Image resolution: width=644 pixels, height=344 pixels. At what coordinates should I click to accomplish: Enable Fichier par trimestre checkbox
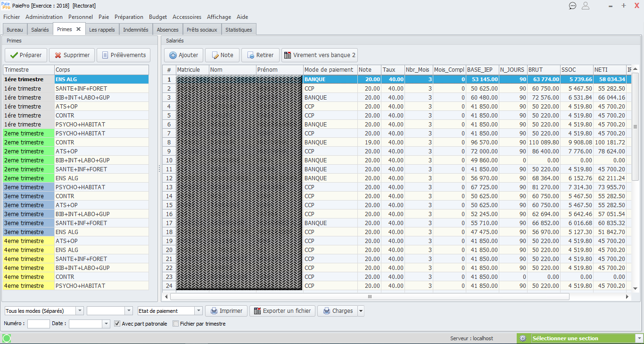[176, 324]
